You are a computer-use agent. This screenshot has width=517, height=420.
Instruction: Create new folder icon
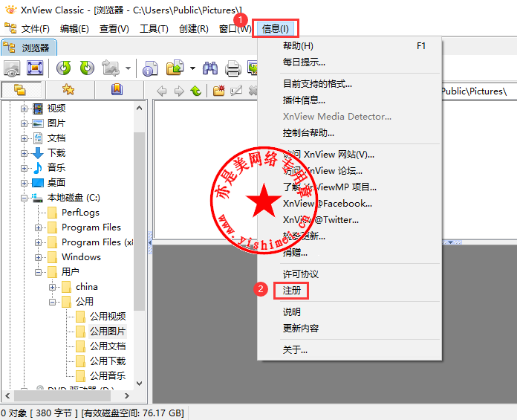pos(218,91)
